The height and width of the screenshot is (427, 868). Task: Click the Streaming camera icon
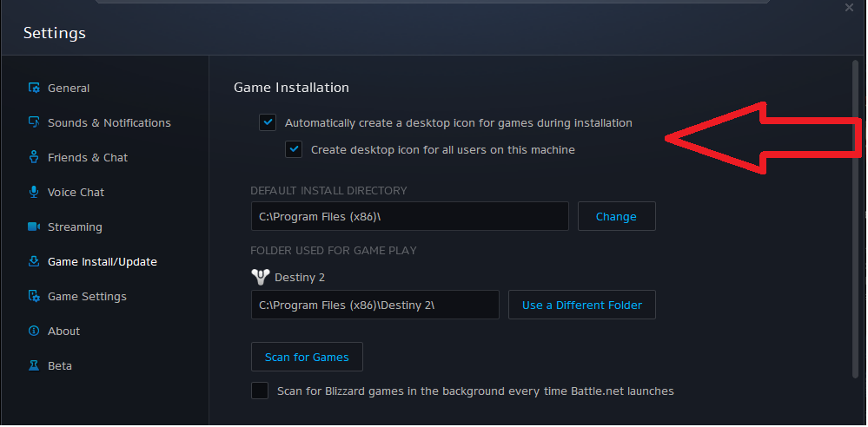pyautogui.click(x=35, y=227)
